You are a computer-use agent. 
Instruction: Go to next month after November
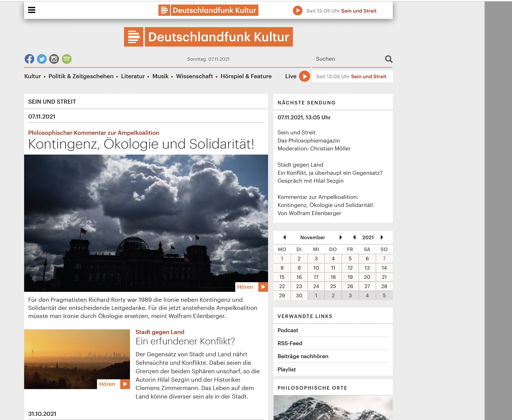coord(341,237)
